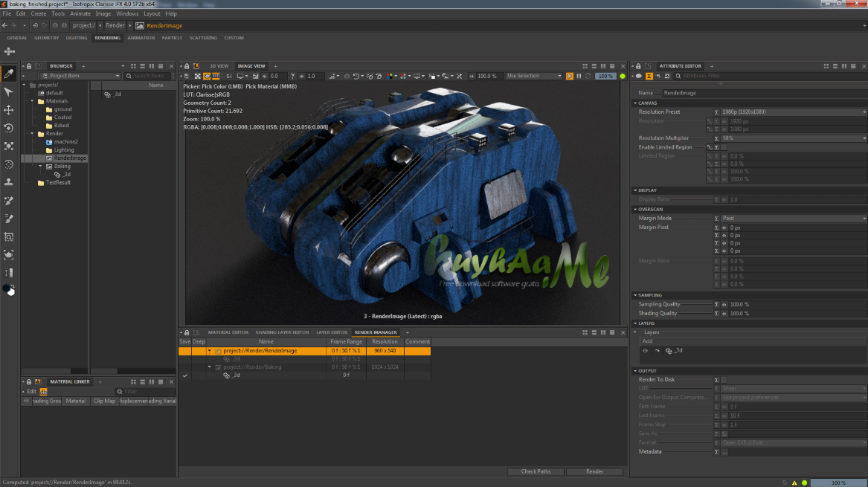Select the color picker eyedropper tool
This screenshot has width=868, height=487.
9,74
